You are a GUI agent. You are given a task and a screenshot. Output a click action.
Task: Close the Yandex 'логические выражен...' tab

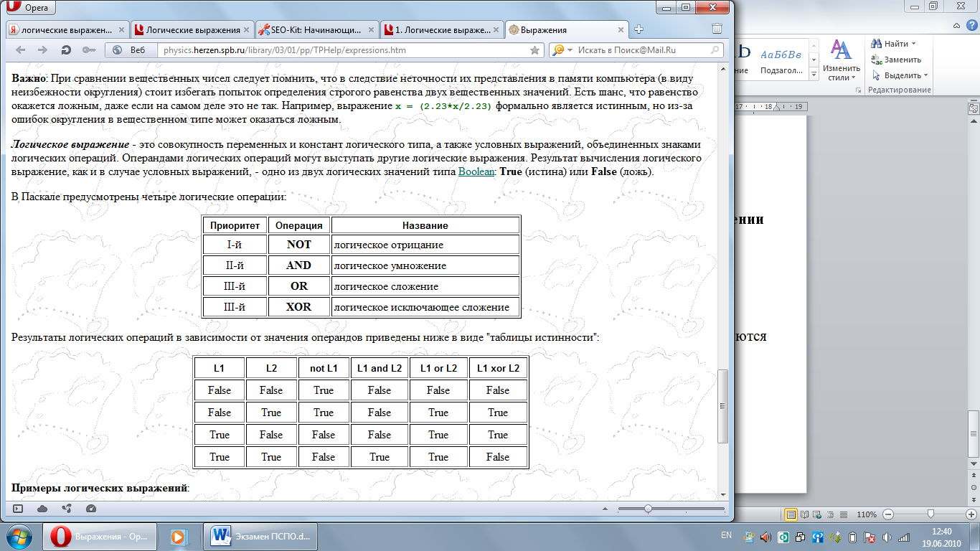click(x=121, y=30)
